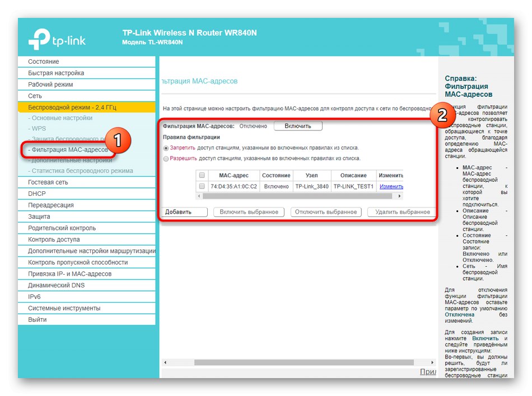Click the TP-LINK_TEST1 description cell

pyautogui.click(x=353, y=186)
